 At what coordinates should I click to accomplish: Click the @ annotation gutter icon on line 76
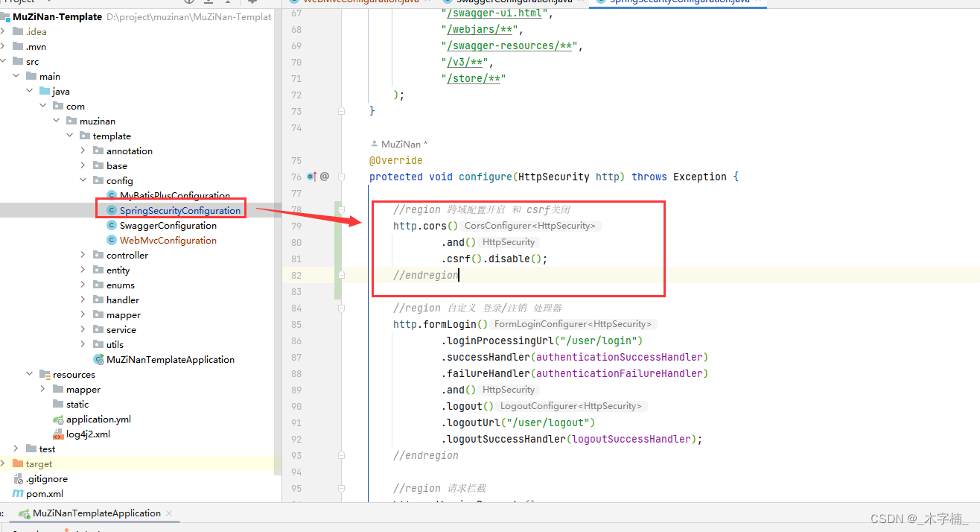tap(325, 177)
